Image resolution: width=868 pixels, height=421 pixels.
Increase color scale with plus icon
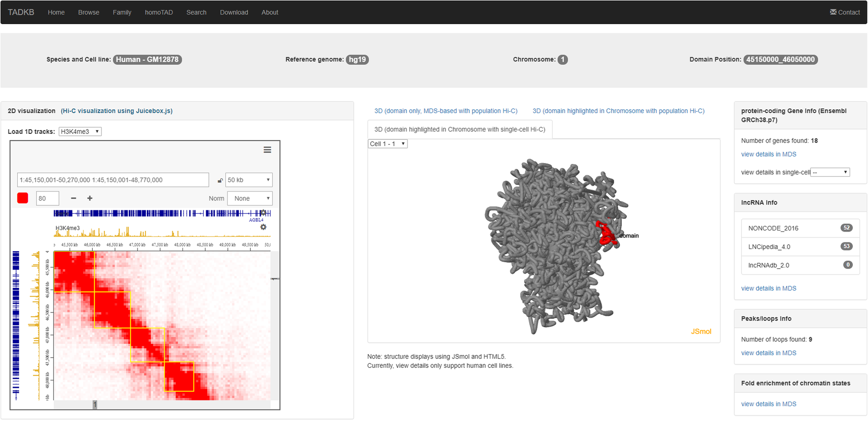pos(90,198)
